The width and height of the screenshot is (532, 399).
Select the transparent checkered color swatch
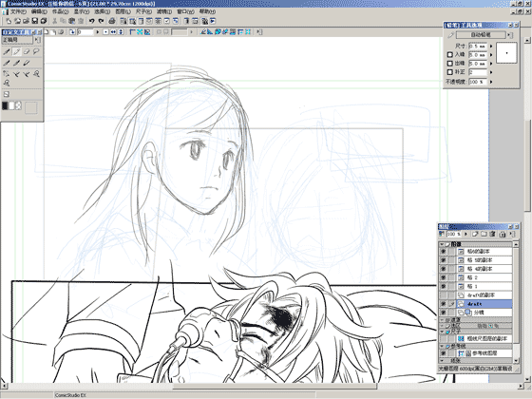point(18,105)
